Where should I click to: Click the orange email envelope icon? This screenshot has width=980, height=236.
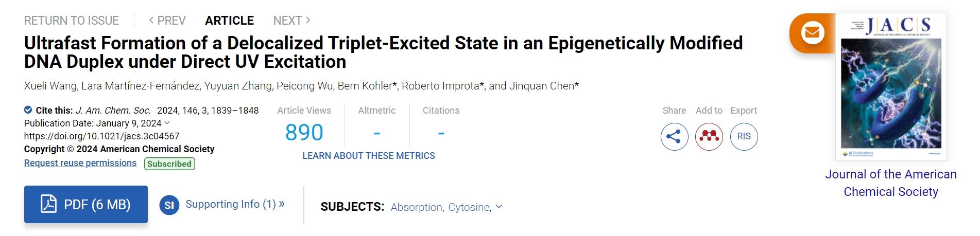tap(812, 33)
